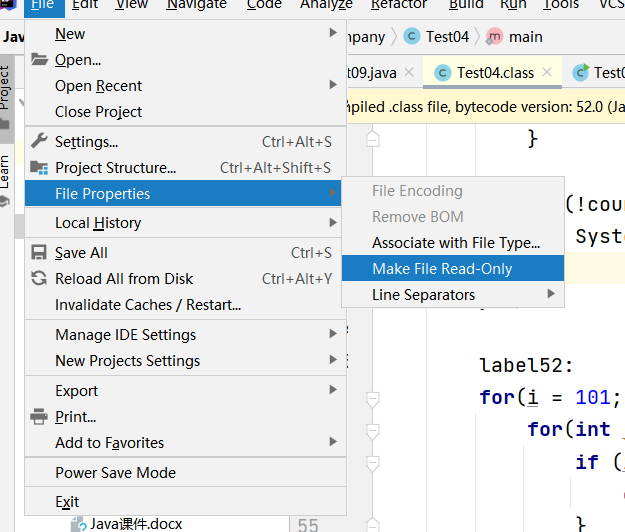The image size is (625, 532).
Task: Click the Java课件.docx file icon
Action: [x=79, y=524]
